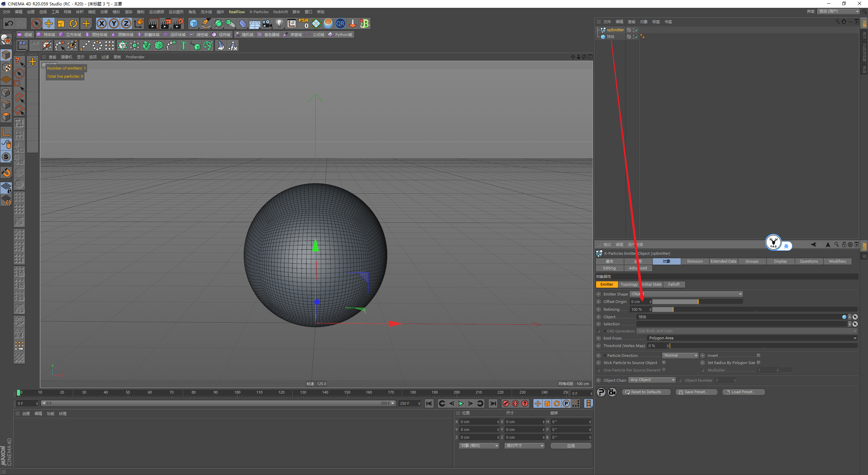Toggle Invert checkbox in particle direction
Viewport: 868px width, 475px height.
[758, 355]
